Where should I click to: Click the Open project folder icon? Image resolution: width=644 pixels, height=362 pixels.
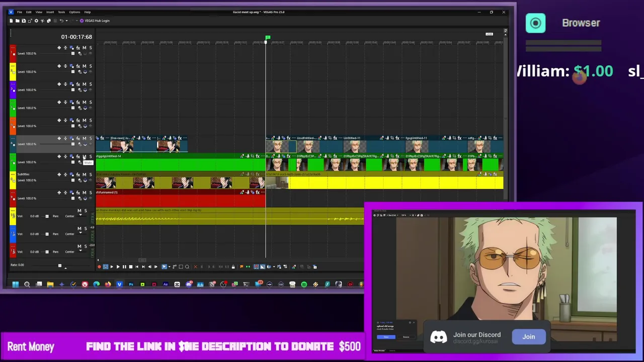click(18, 21)
